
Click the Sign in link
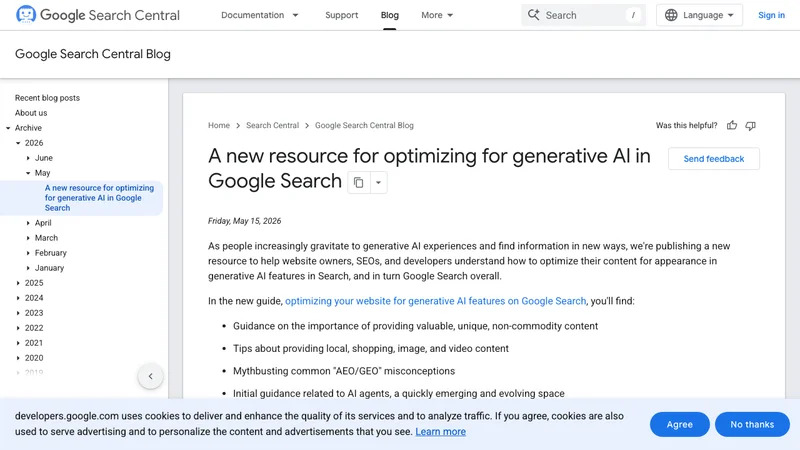coord(771,15)
